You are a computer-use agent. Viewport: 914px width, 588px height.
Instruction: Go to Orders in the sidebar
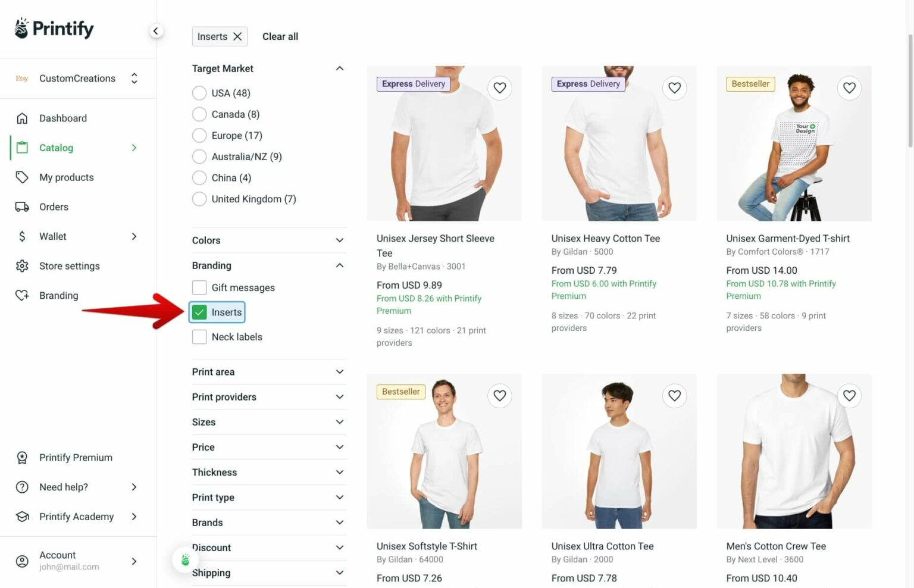pos(54,207)
